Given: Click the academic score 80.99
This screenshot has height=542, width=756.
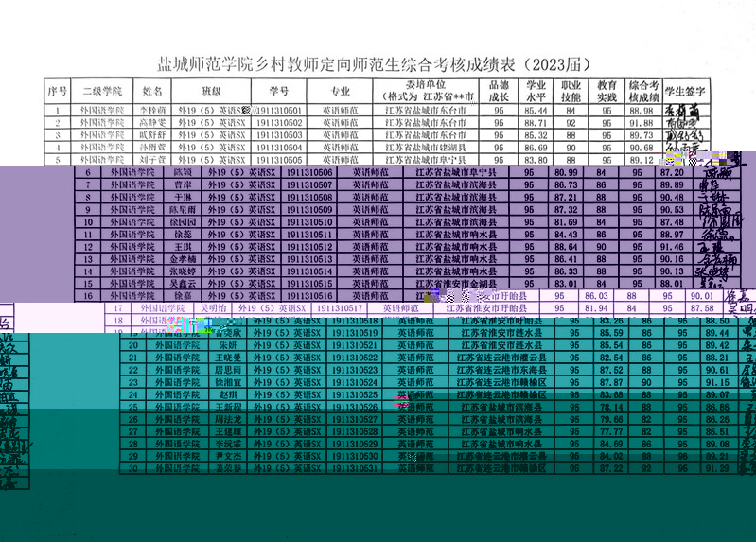Looking at the screenshot, I should pos(566,173).
